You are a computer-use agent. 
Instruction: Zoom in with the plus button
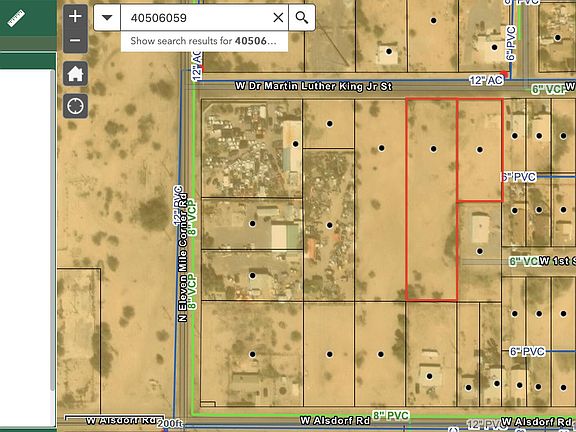pyautogui.click(x=75, y=17)
